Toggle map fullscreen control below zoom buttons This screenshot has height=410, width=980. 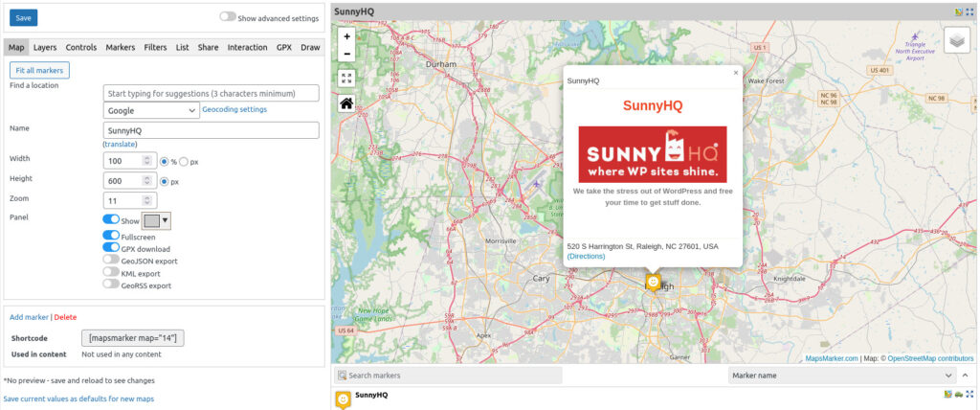point(346,79)
